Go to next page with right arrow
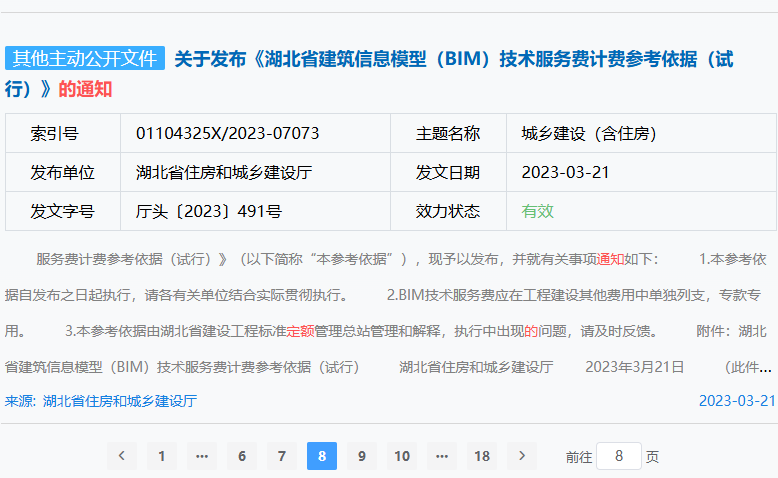Image resolution: width=778 pixels, height=478 pixels. coord(522,456)
